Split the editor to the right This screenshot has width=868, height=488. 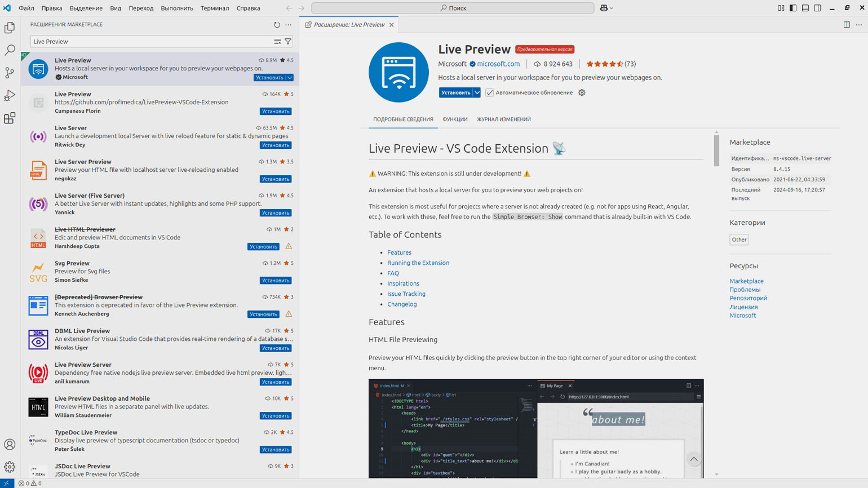847,25
